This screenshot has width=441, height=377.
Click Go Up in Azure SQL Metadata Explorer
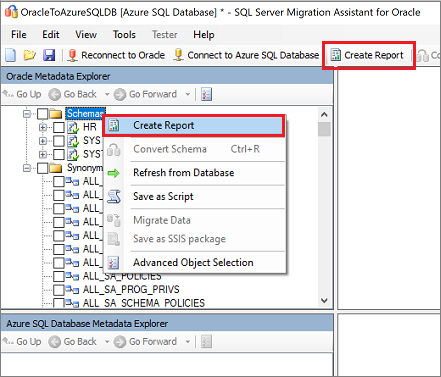[x=22, y=342]
